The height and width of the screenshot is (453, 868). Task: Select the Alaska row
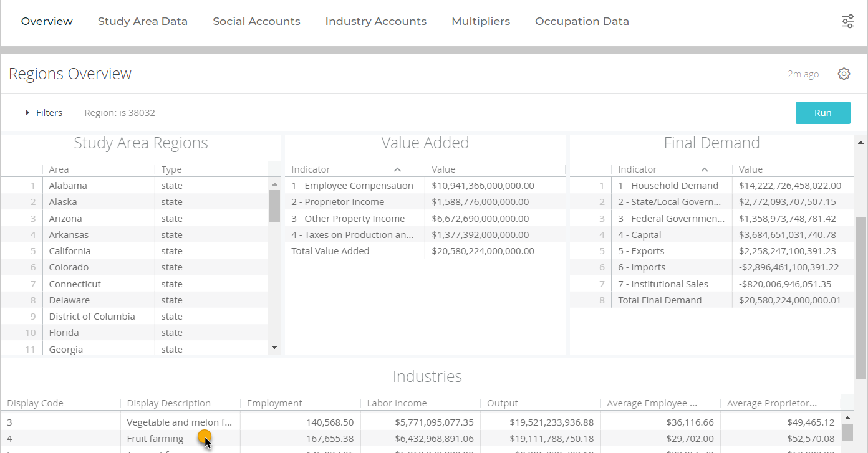134,202
